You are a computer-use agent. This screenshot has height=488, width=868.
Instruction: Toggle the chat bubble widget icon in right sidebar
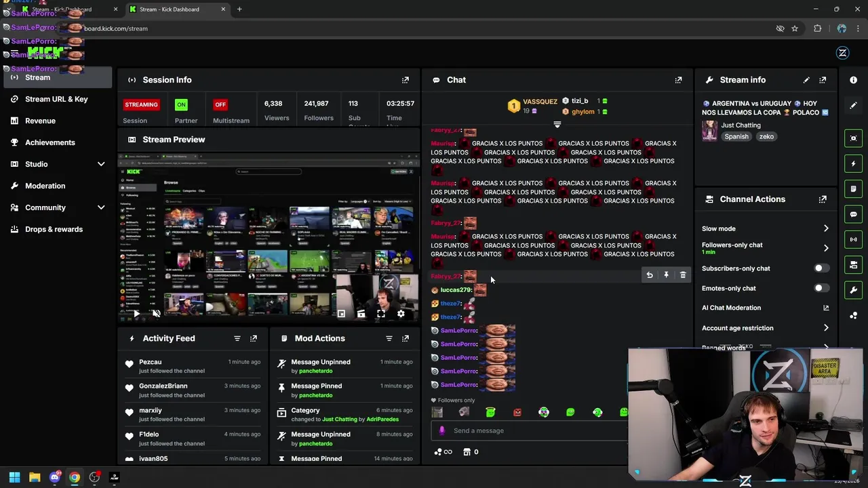click(853, 214)
